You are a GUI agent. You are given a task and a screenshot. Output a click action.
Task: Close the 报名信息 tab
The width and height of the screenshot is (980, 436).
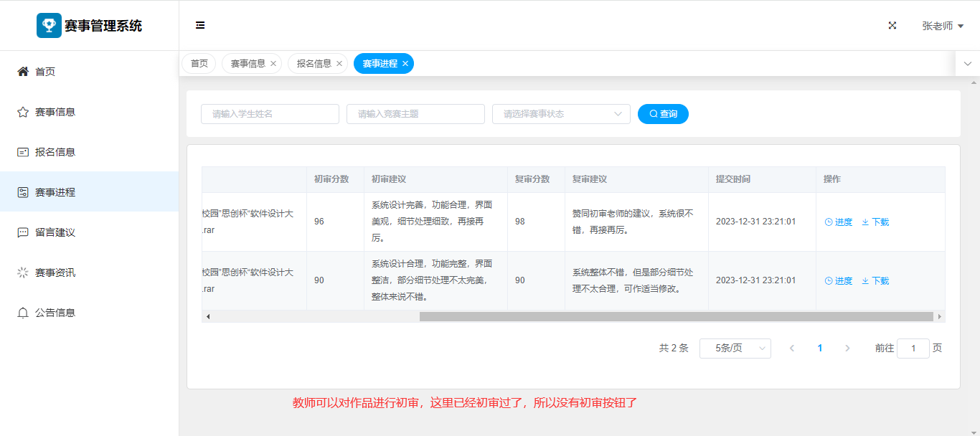[339, 64]
